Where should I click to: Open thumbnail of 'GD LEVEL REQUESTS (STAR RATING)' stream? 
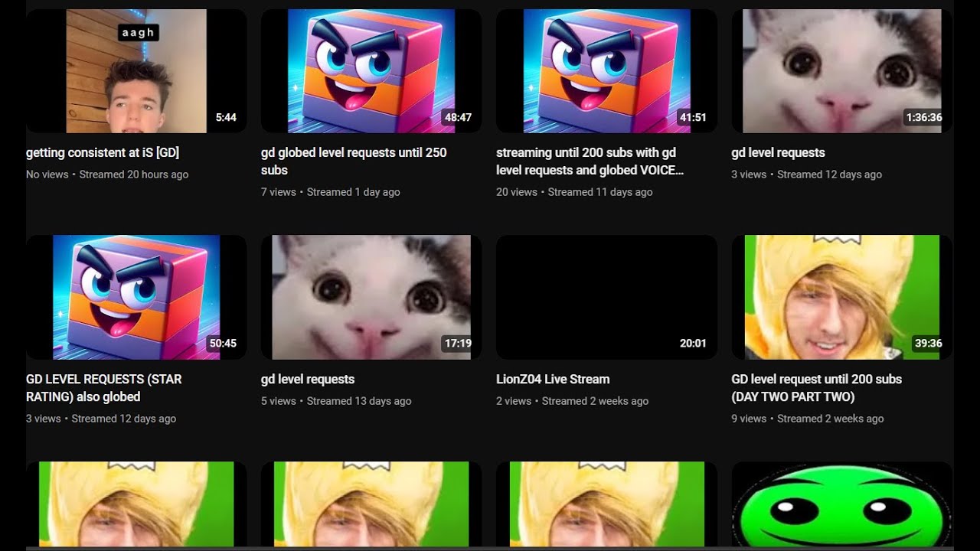click(x=136, y=297)
